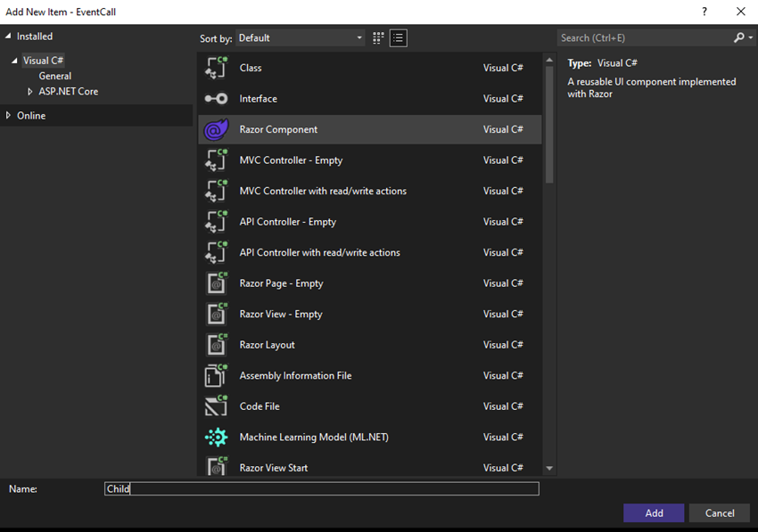Expand the Online category
This screenshot has height=532, width=758.
point(8,116)
